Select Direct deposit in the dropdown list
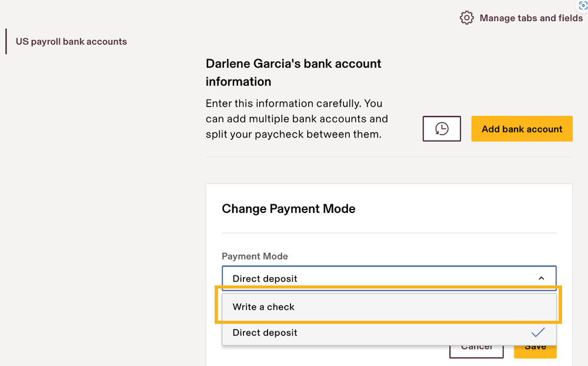The width and height of the screenshot is (588, 366). pyautogui.click(x=265, y=332)
